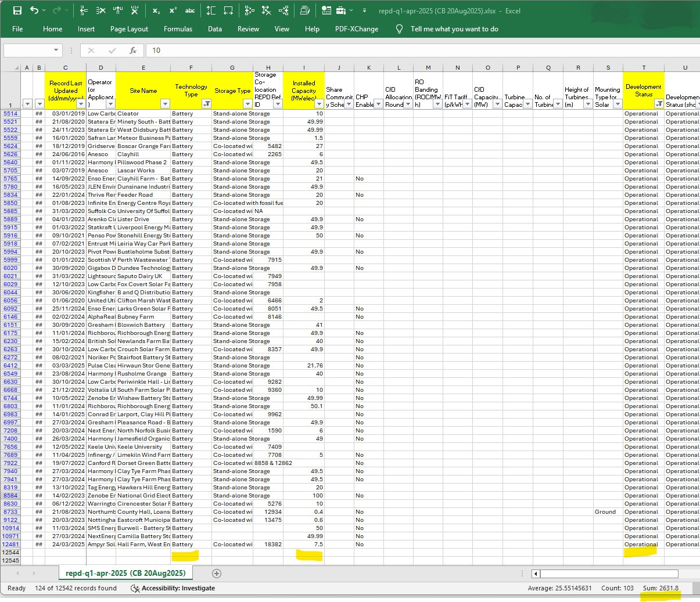Open the Data ribbon tab
The height and width of the screenshot is (602, 700).
(x=215, y=29)
